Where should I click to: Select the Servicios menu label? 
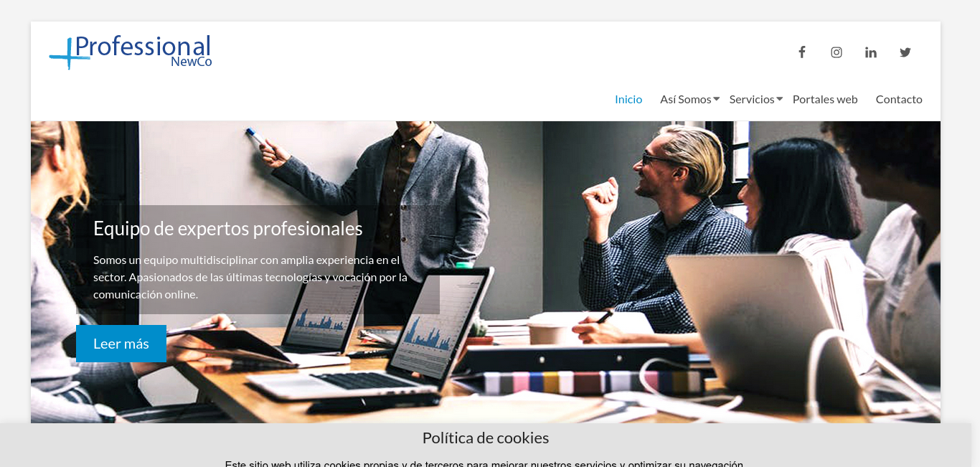tap(752, 100)
